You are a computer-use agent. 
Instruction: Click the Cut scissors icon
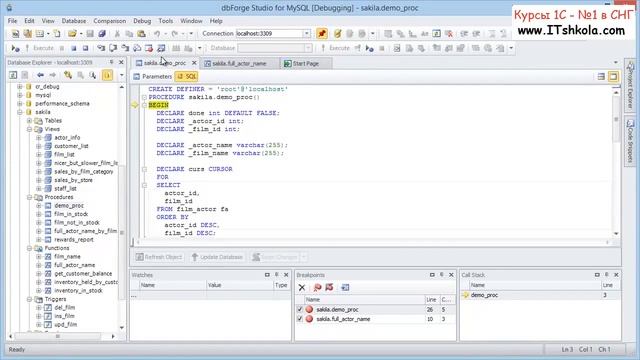point(117,34)
